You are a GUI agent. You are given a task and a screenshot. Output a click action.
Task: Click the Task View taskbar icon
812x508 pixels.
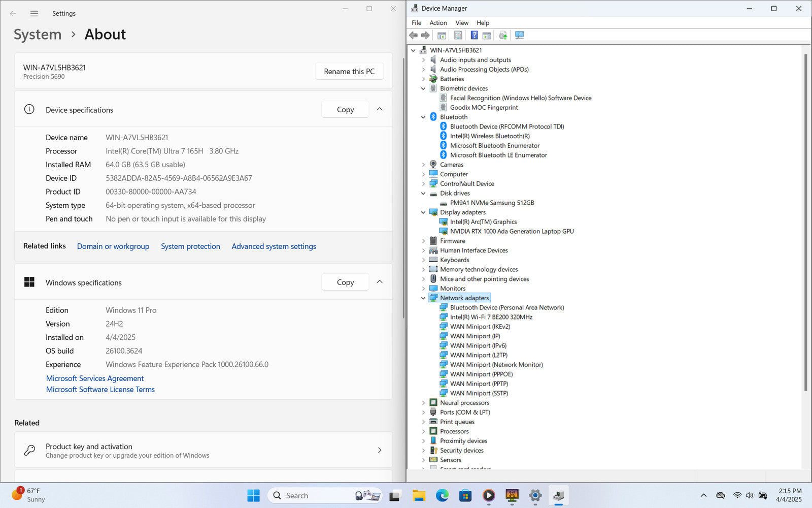pyautogui.click(x=394, y=495)
